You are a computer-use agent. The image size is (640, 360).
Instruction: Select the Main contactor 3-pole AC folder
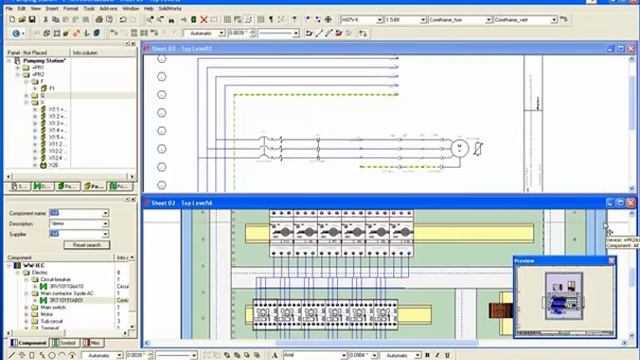(67, 293)
